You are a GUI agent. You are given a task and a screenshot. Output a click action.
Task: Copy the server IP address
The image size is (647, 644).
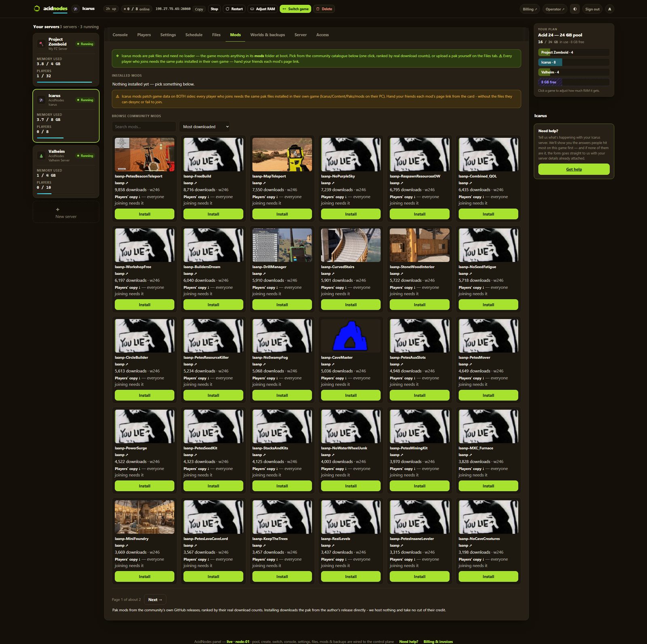click(x=199, y=9)
